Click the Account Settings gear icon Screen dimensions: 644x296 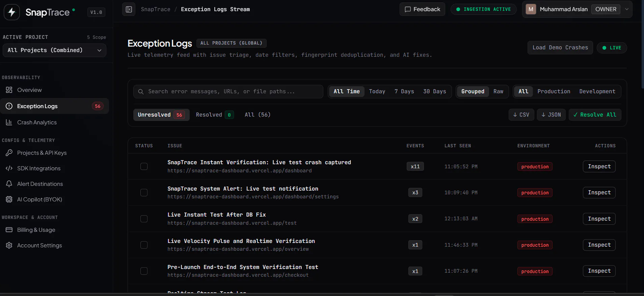(x=9, y=245)
